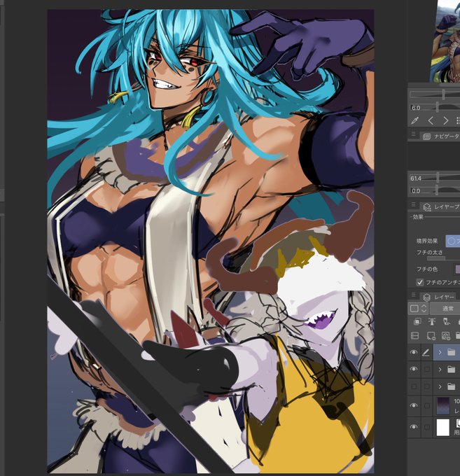Click the reference image thumbnail at top right

point(445,41)
